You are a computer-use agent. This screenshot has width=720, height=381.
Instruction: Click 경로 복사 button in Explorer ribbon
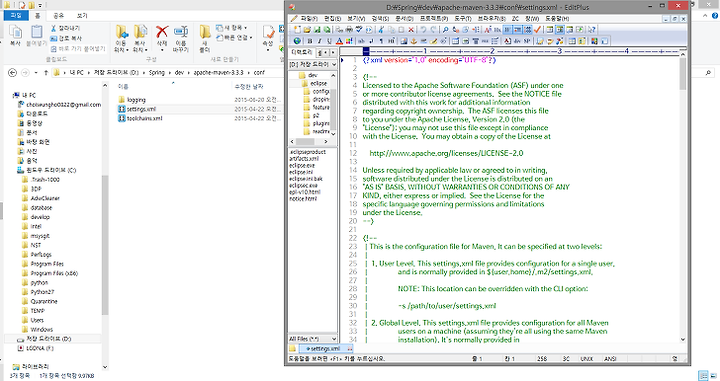click(66, 39)
